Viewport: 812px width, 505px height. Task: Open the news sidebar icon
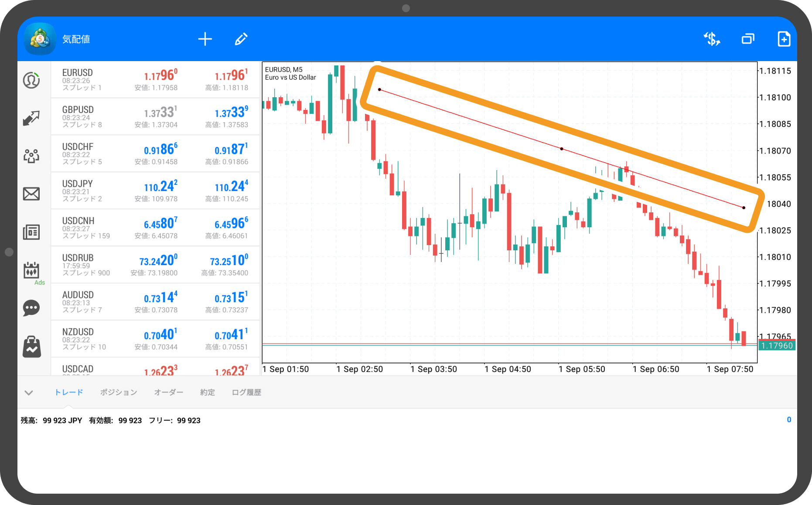point(31,232)
